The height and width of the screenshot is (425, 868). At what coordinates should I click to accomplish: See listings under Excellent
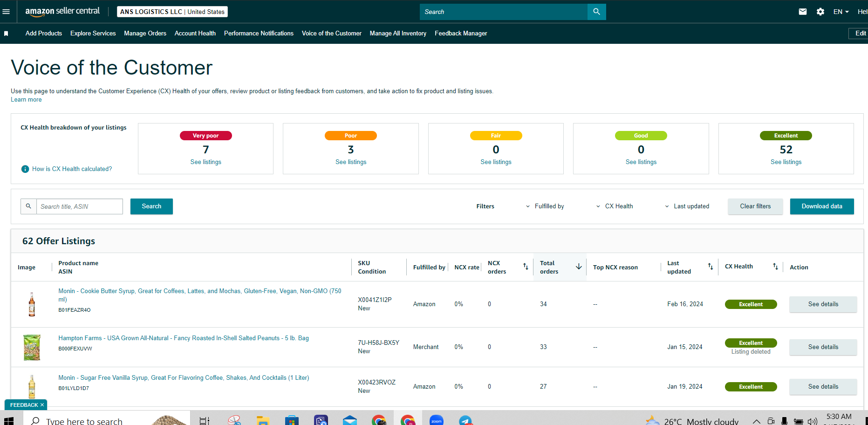coord(786,162)
